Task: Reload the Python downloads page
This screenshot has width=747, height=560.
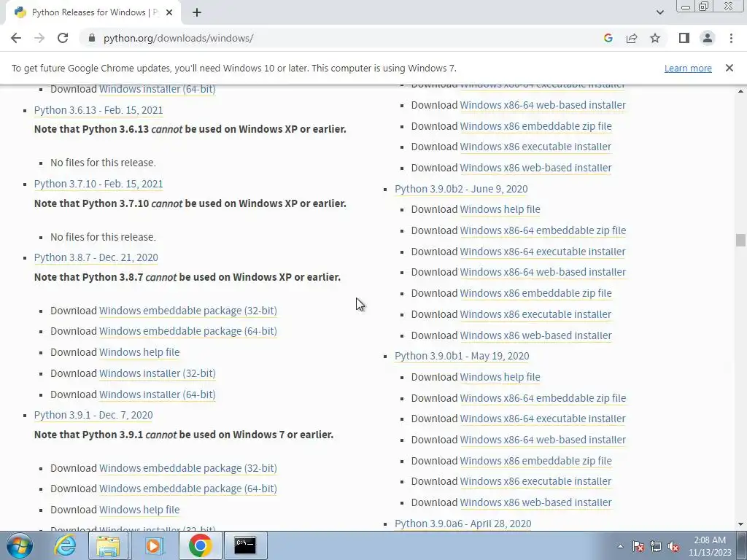Action: [x=63, y=38]
